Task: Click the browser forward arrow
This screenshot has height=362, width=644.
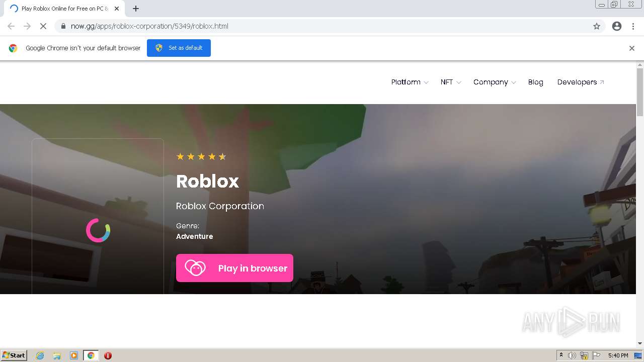Action: [27, 26]
